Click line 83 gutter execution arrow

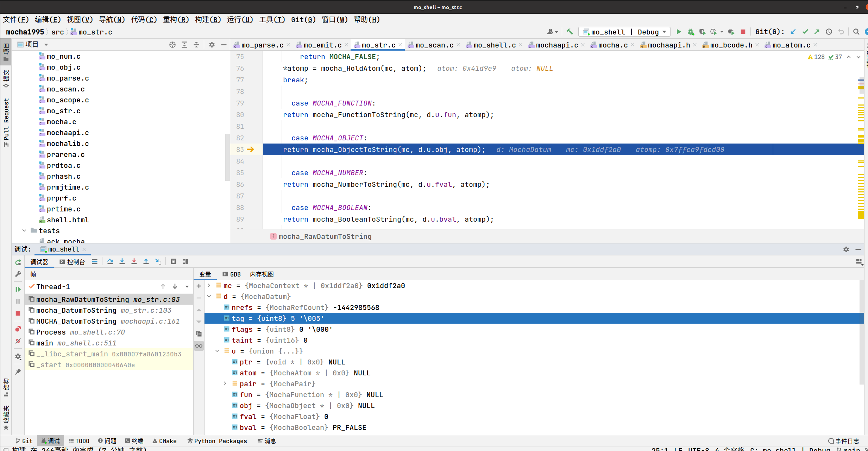coord(251,150)
